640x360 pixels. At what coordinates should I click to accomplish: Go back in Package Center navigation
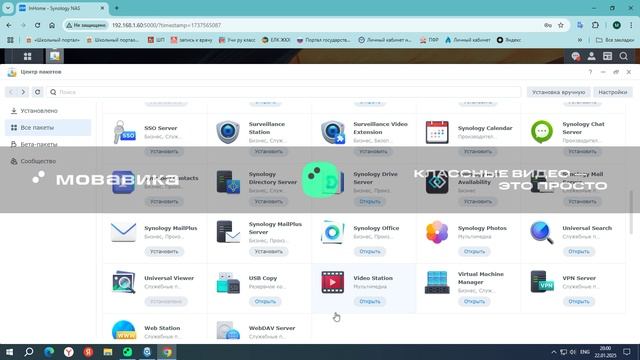pyautogui.click(x=11, y=92)
